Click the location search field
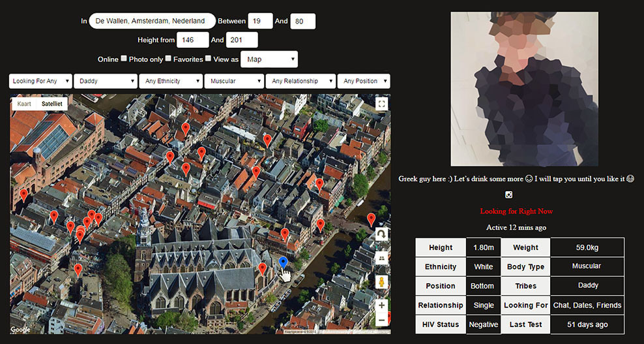The image size is (644, 344). coord(152,21)
